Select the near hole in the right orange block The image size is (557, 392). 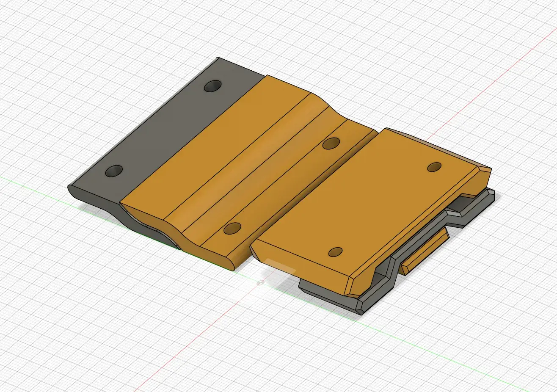click(x=336, y=252)
